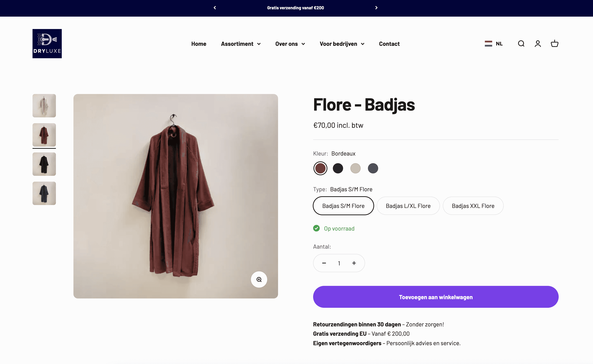Click the Dryluxe logo
Image resolution: width=593 pixels, height=364 pixels.
[x=47, y=44]
